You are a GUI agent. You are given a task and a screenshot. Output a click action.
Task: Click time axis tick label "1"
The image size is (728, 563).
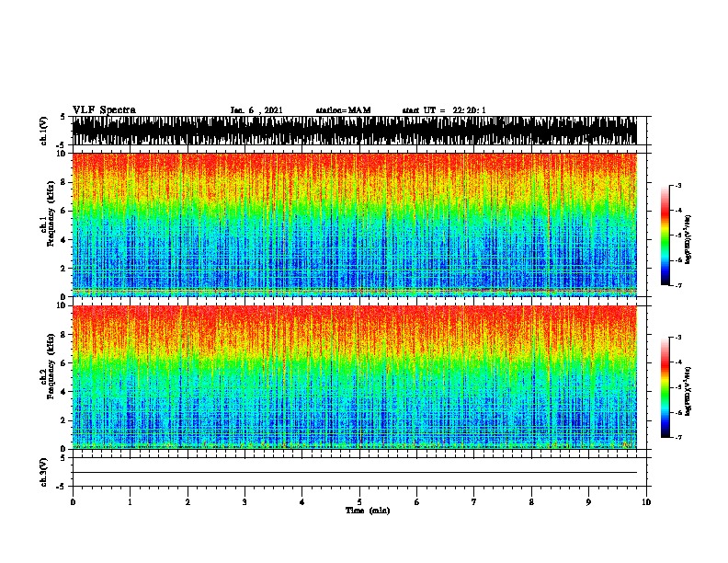[x=130, y=502]
